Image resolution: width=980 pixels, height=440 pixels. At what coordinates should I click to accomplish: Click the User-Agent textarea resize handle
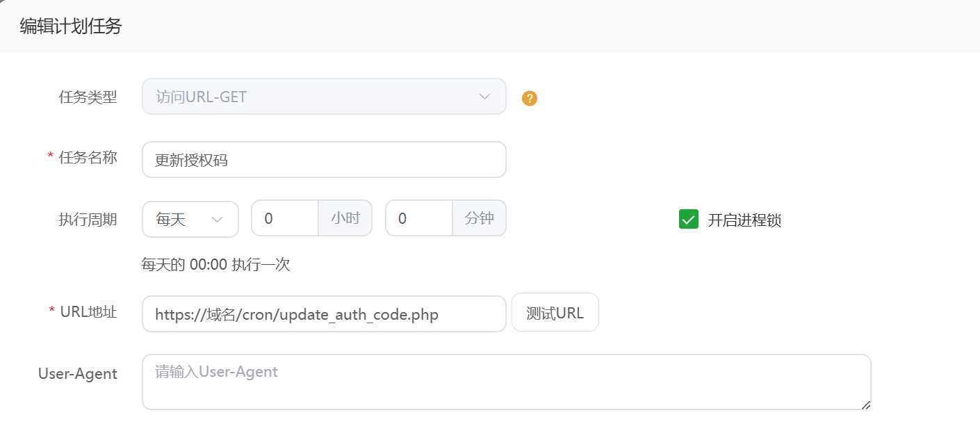(865, 405)
